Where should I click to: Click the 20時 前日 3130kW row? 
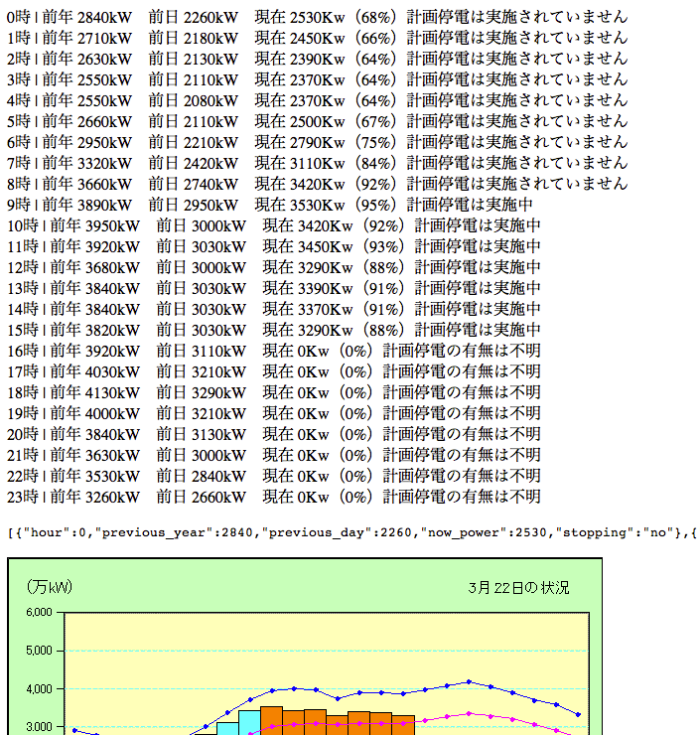pos(274,434)
